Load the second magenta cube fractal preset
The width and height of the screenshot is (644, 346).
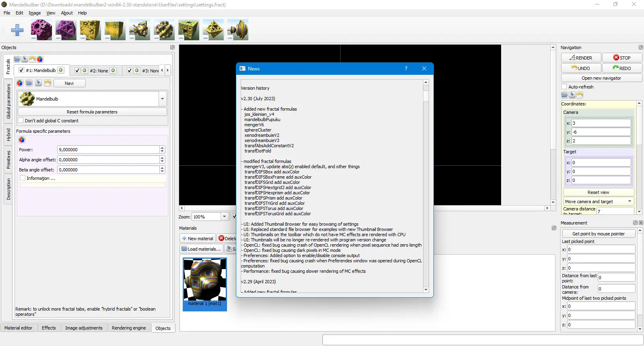click(66, 30)
